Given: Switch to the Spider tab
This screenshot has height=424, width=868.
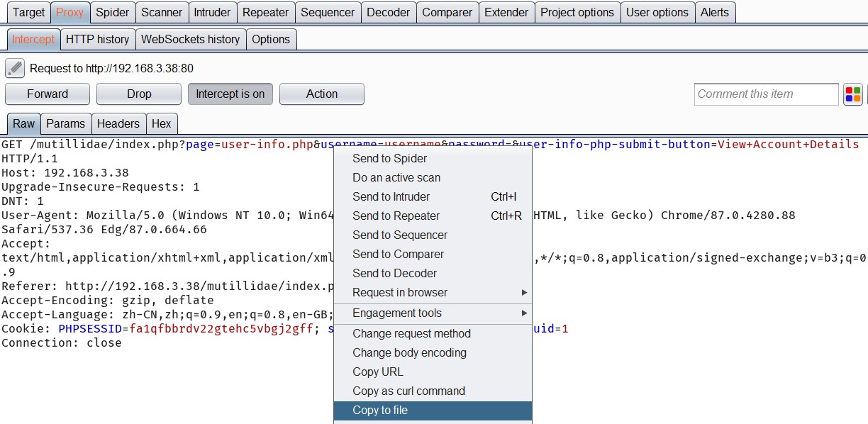Looking at the screenshot, I should (x=113, y=12).
